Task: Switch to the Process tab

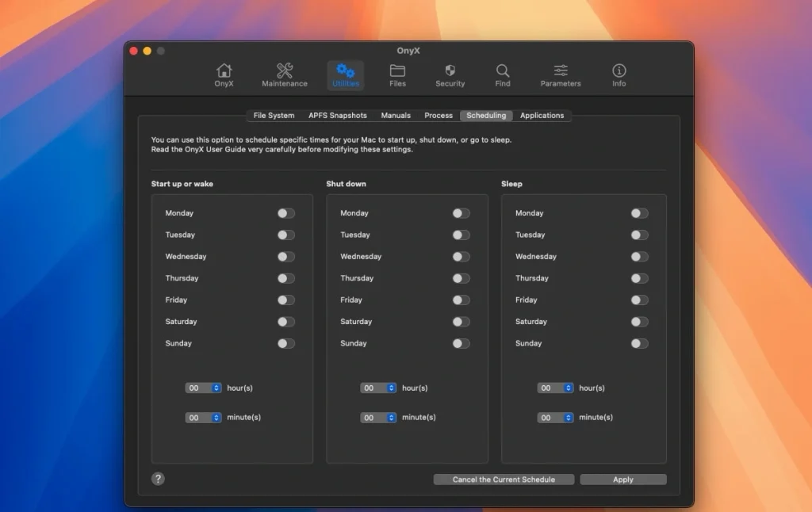Action: [438, 116]
